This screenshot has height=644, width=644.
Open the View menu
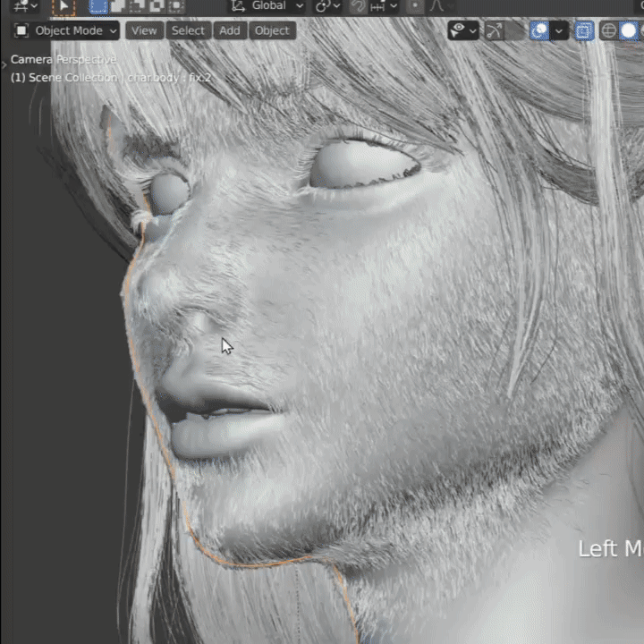point(144,30)
